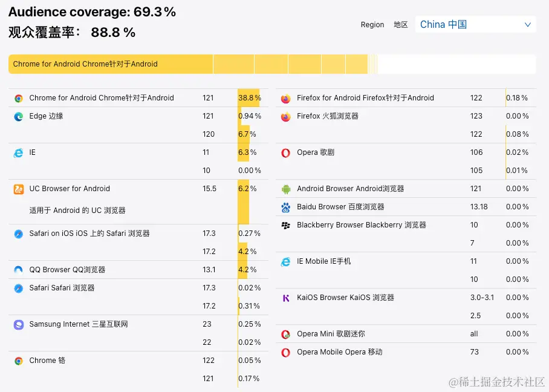Click the Chrome for Android browser icon

(x=19, y=98)
